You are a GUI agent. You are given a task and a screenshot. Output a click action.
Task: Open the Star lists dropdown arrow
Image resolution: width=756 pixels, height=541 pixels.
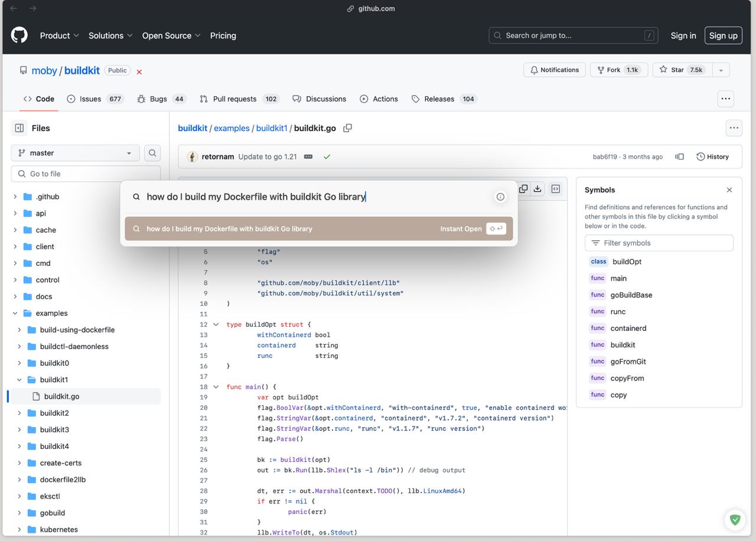[721, 70]
